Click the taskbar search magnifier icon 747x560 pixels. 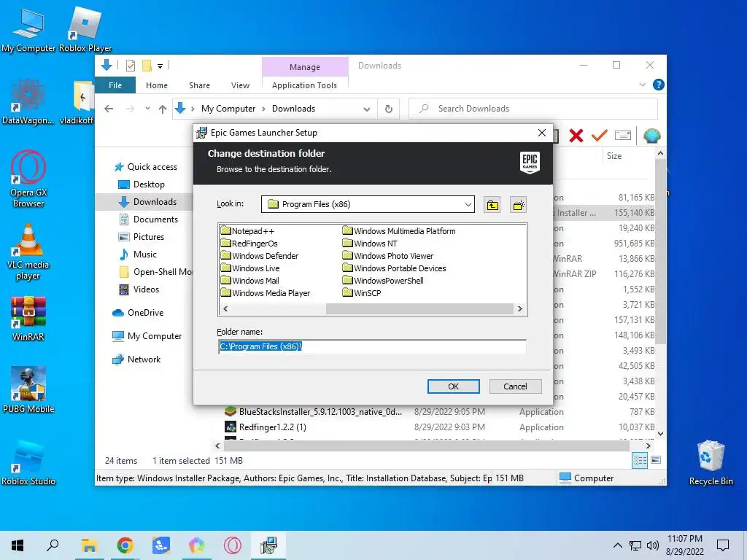tap(53, 545)
